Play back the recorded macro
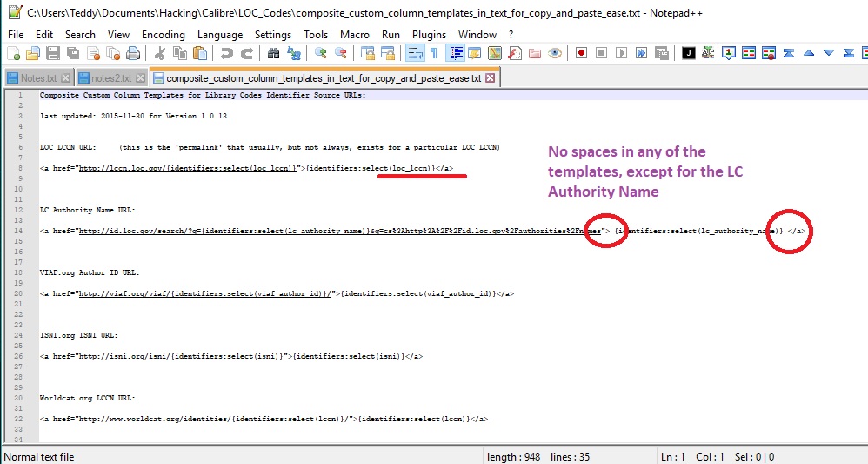 [621, 53]
